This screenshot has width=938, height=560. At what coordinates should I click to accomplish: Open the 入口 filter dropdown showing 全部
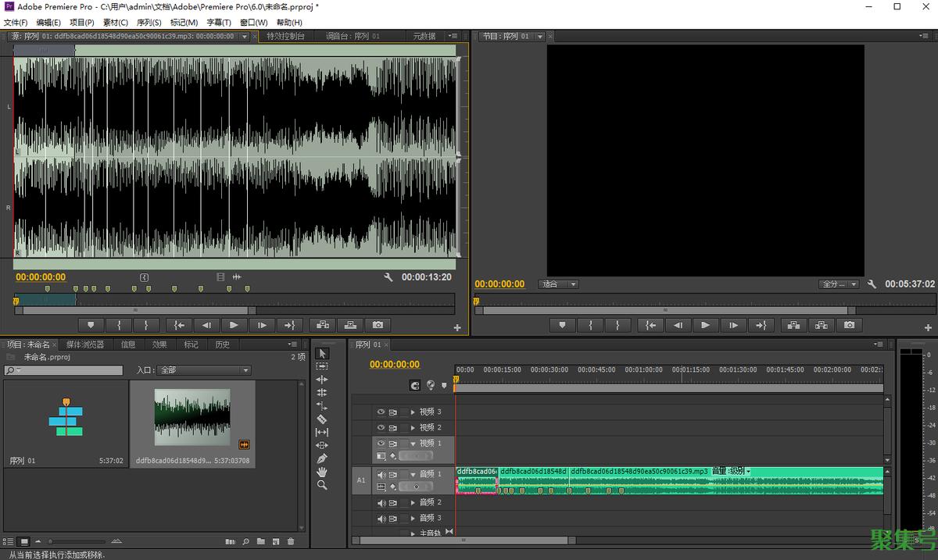tap(203, 370)
